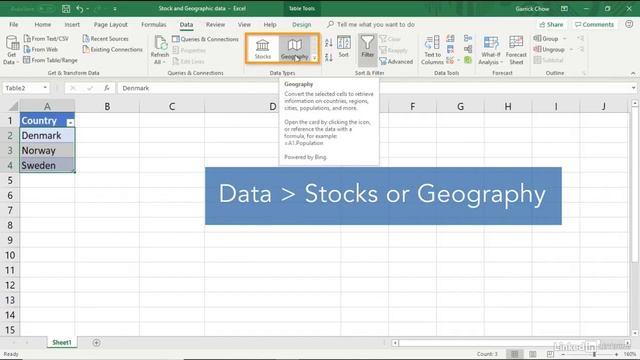Open the Help tab
Image resolution: width=640 pixels, height=360 pixels.
(270, 24)
